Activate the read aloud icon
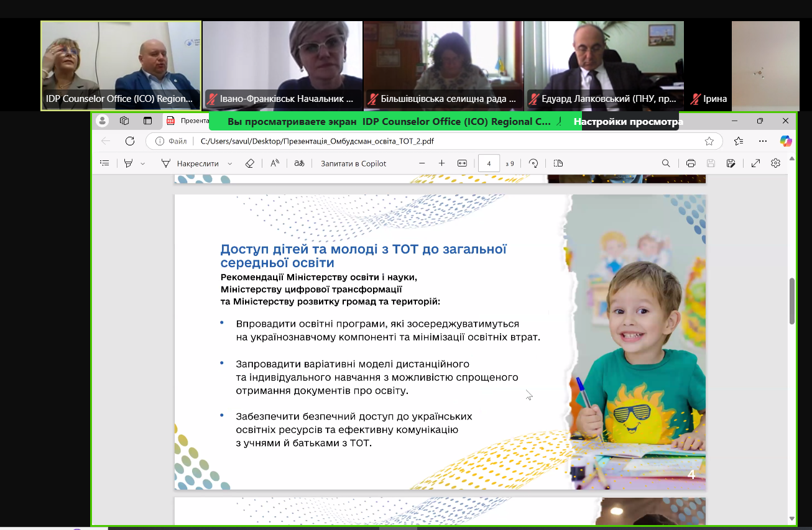This screenshot has height=530, width=812. tap(275, 163)
